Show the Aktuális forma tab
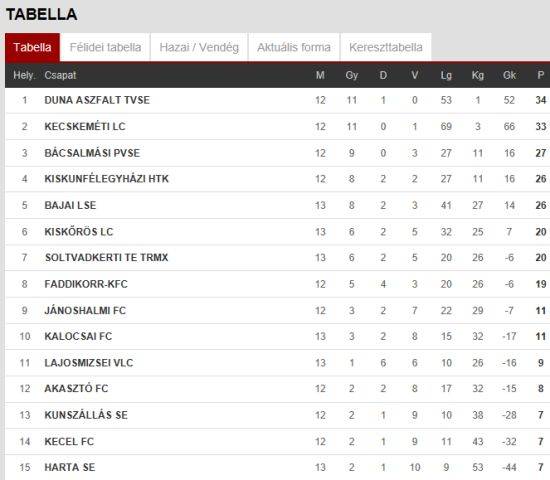 [x=294, y=47]
